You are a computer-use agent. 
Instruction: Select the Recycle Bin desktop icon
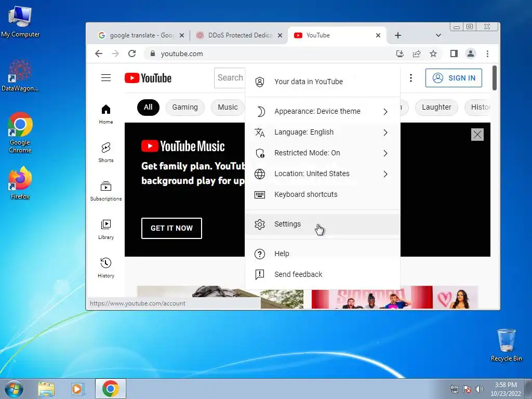[506, 345]
